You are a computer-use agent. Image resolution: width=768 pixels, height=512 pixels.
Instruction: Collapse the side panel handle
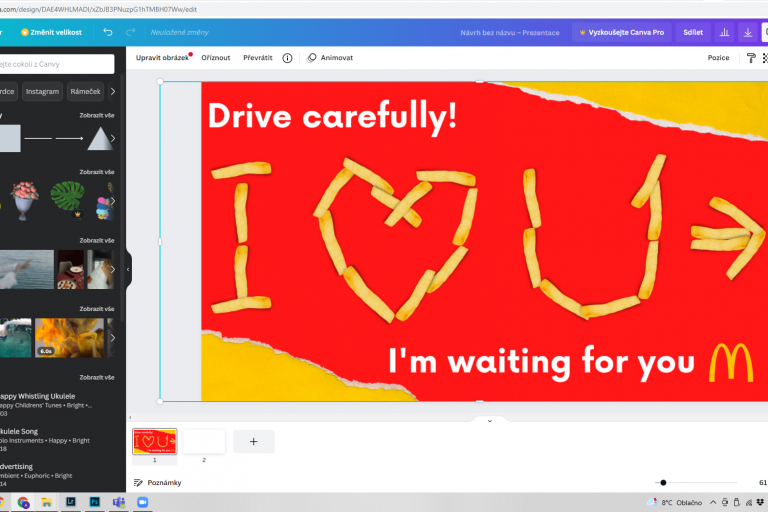point(128,269)
